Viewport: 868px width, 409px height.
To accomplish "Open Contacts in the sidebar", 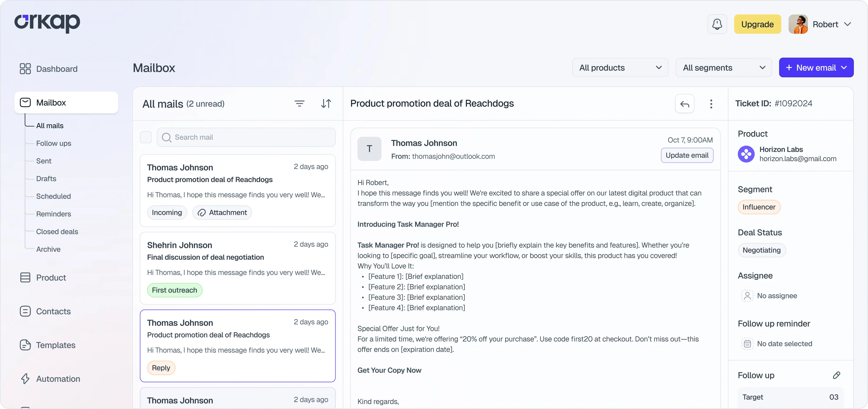I will [x=45, y=311].
